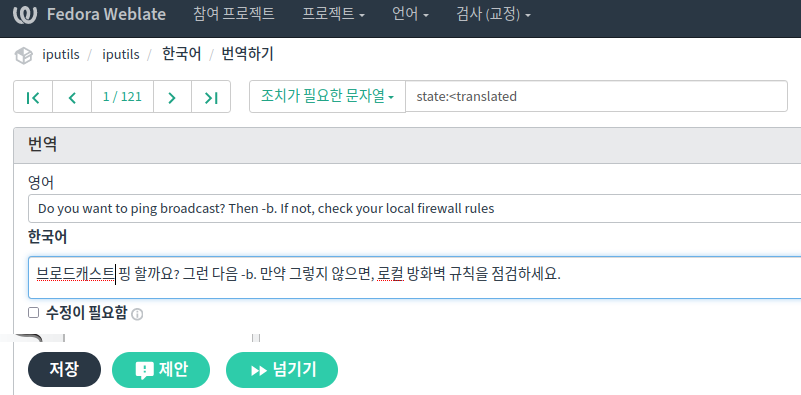Viewport: 801px width, 395px height.
Task: Click the 번역 panel heading
Action: pos(42,145)
